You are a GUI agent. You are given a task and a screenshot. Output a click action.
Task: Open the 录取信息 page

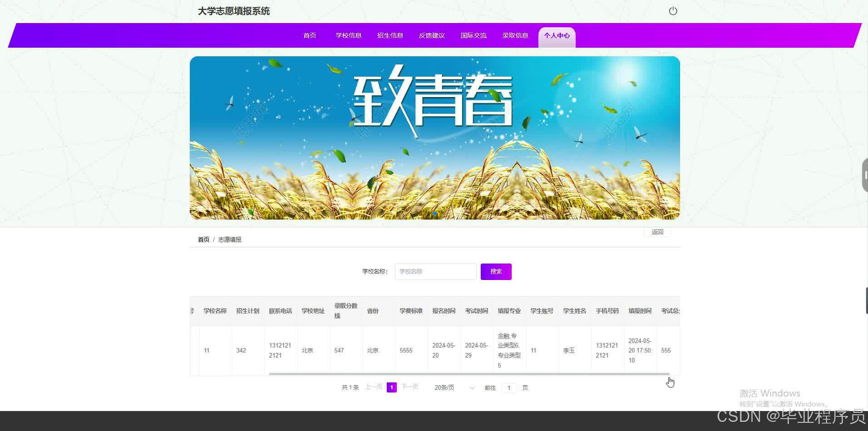[515, 35]
